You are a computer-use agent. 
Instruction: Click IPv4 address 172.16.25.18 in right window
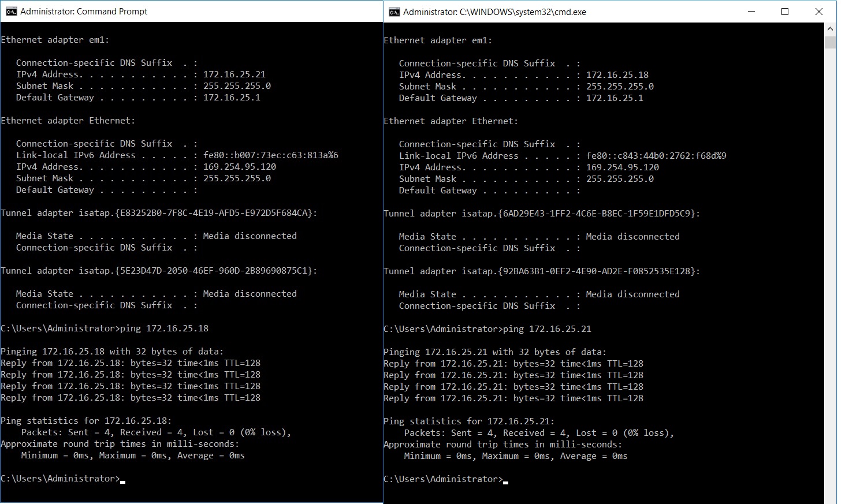click(617, 75)
